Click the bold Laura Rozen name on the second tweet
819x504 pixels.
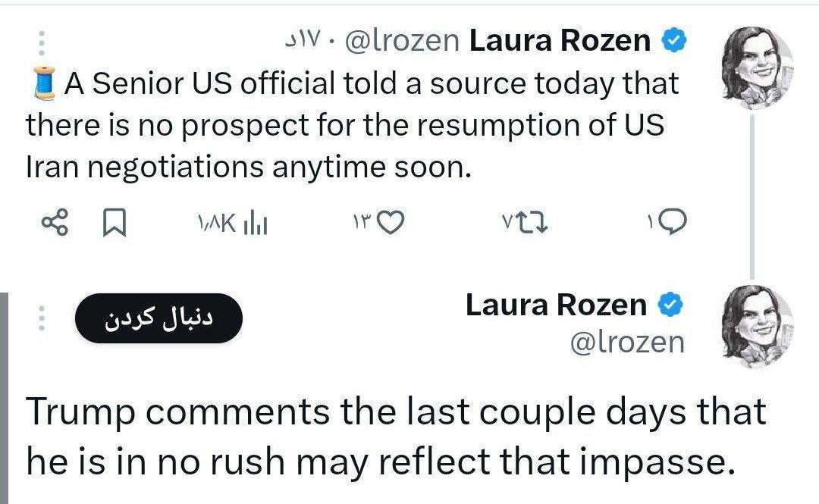tap(556, 305)
